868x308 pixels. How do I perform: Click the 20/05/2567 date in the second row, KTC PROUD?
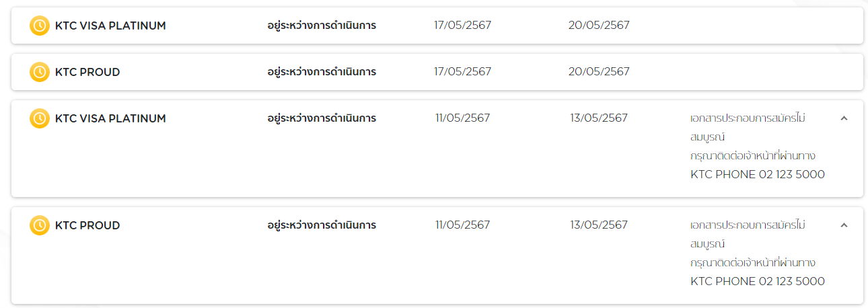[599, 72]
